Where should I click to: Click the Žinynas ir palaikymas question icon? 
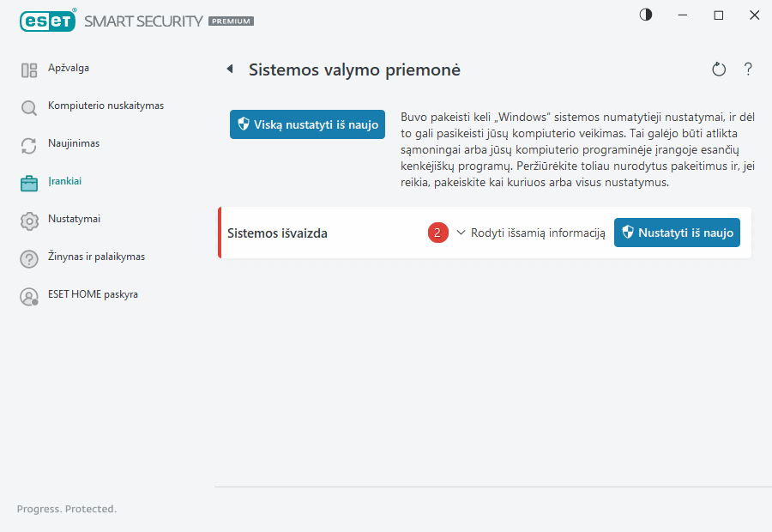pos(29,258)
